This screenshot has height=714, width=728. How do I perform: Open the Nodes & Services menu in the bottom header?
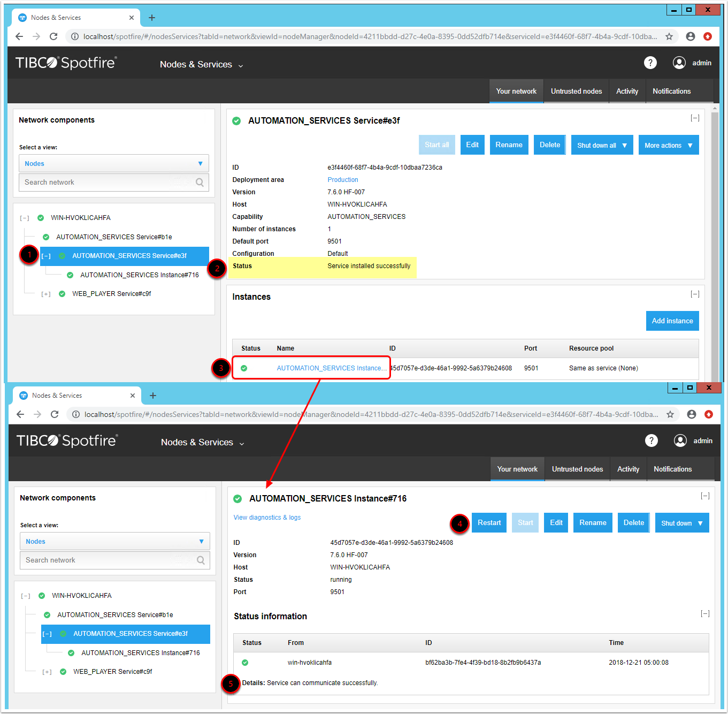(x=203, y=442)
